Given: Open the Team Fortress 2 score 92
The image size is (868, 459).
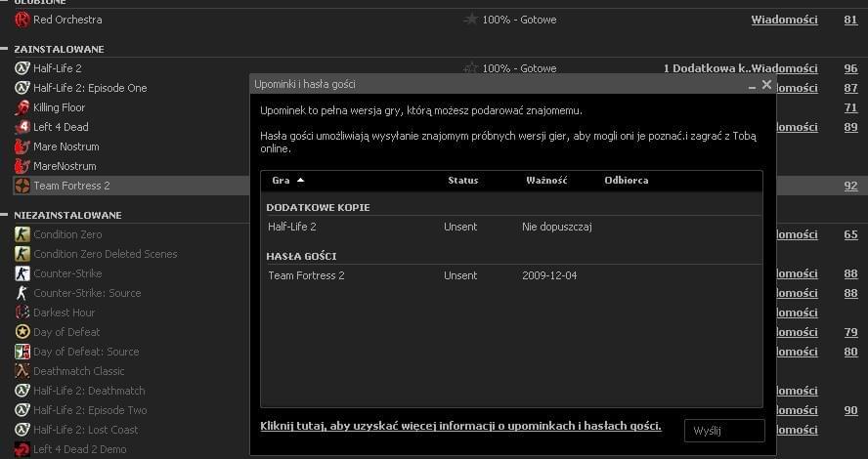Looking at the screenshot, I should coord(850,186).
